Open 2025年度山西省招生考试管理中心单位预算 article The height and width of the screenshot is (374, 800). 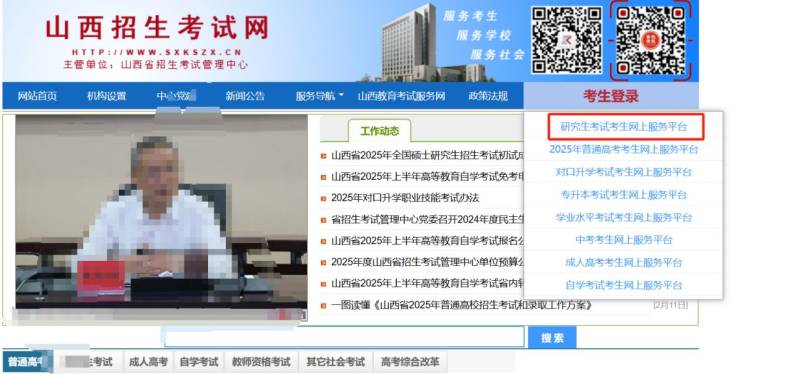428,262
